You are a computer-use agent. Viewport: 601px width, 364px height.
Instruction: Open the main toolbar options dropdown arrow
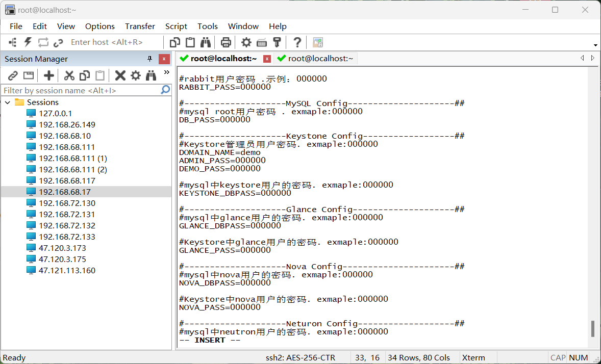pos(595,45)
